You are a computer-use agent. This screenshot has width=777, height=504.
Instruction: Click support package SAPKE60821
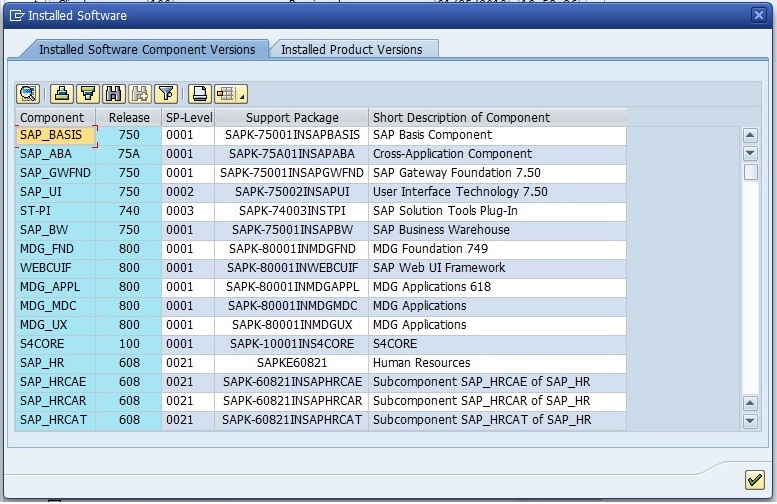click(x=292, y=363)
